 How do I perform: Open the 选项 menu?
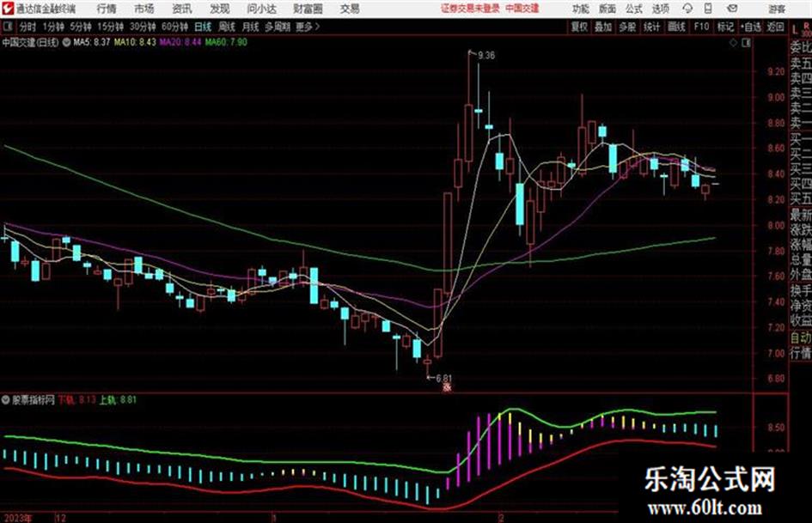point(661,9)
